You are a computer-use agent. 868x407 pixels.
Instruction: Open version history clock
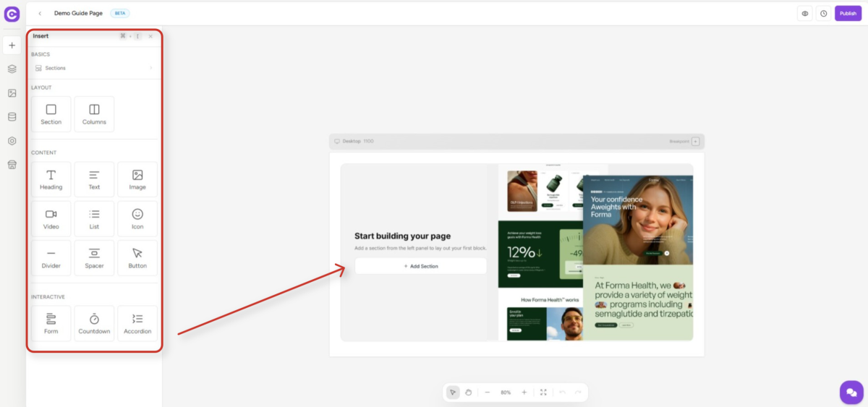pos(823,14)
